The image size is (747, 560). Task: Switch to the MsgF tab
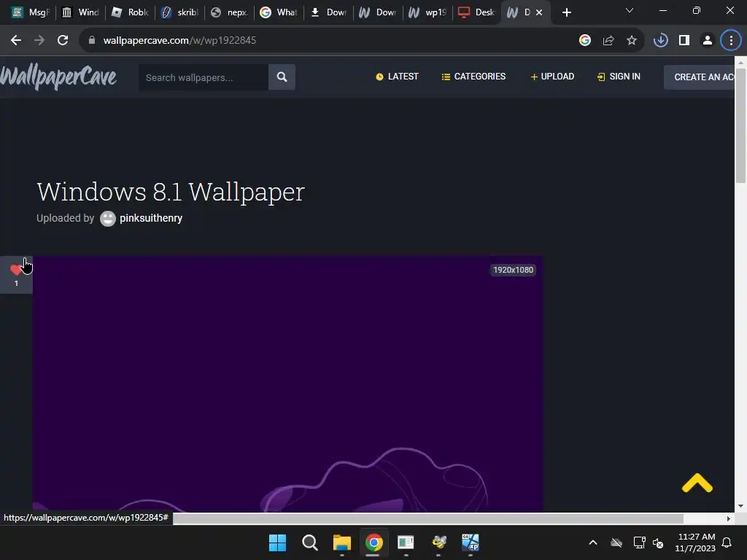[x=30, y=12]
